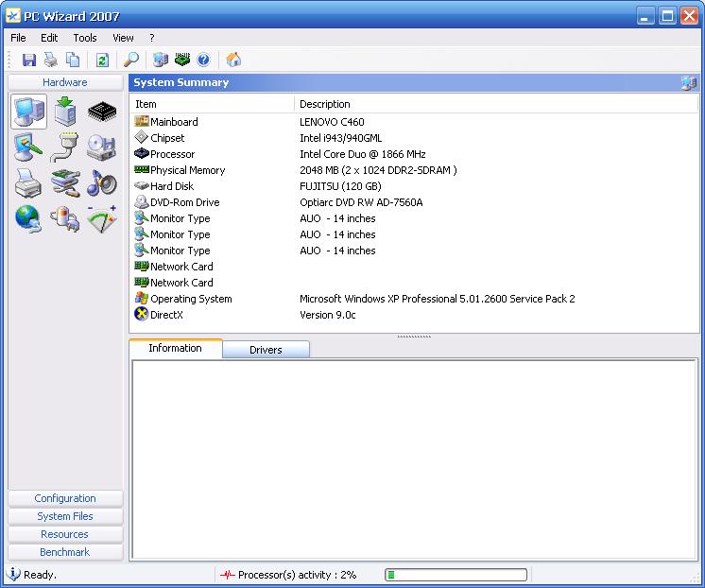Open the ? help menu
Screen dimensions: 705x588
click(x=152, y=38)
